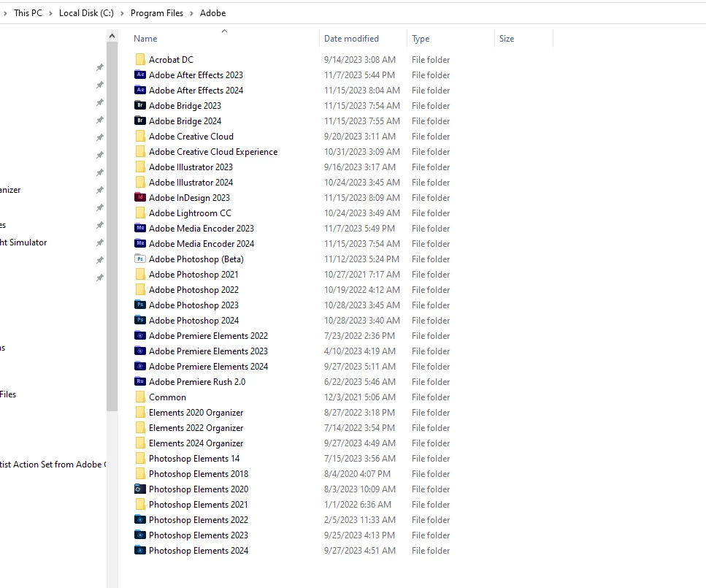Click the Adobe breadcrumb segment
The height and width of the screenshot is (588, 706).
(x=213, y=13)
